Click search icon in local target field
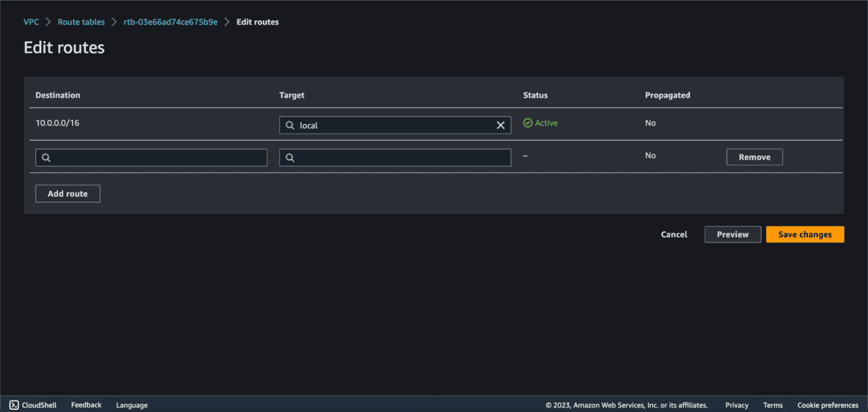 coord(290,125)
